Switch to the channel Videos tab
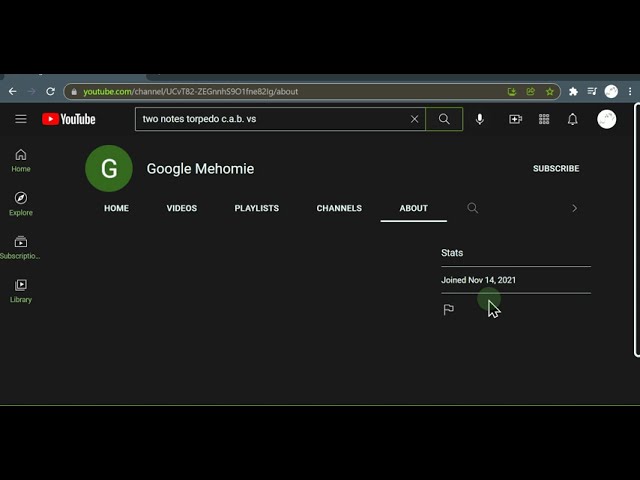This screenshot has height=480, width=640. coord(182,208)
